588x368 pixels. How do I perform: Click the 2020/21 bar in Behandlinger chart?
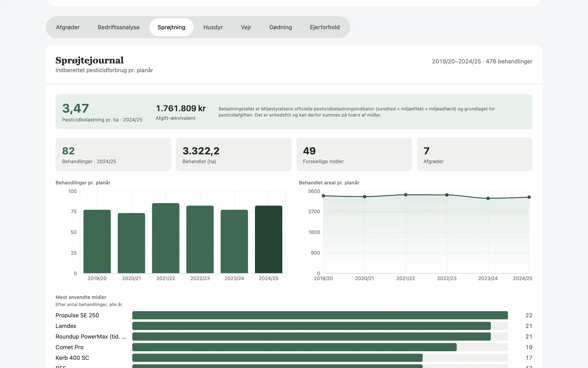pyautogui.click(x=131, y=243)
